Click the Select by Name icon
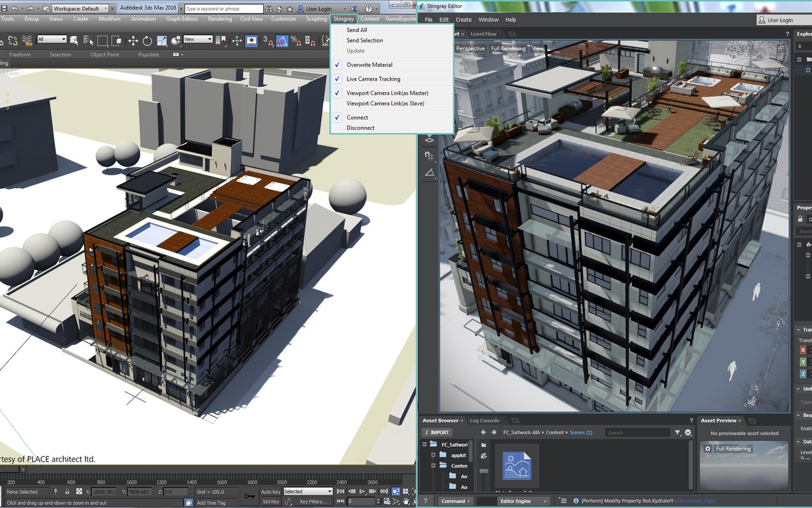Image resolution: width=812 pixels, height=508 pixels. [88, 41]
